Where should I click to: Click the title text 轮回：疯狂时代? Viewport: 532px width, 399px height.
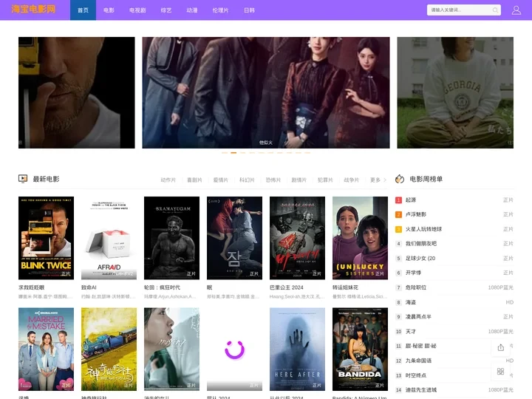point(162,287)
